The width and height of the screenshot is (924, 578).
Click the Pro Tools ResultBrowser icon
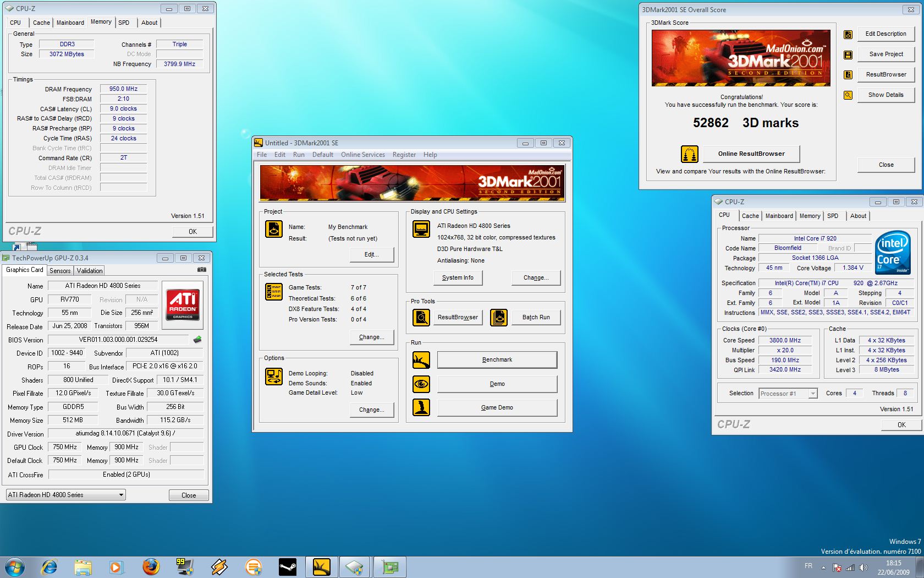pos(421,318)
